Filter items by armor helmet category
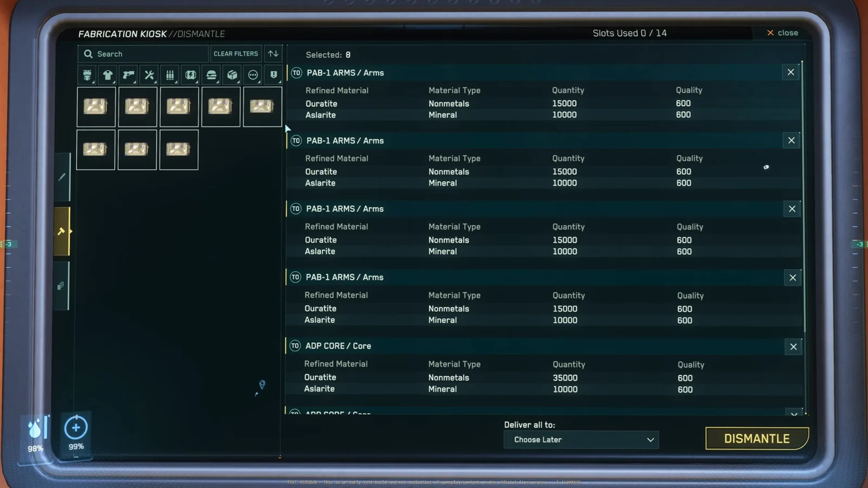The width and height of the screenshot is (868, 488). coord(87,75)
